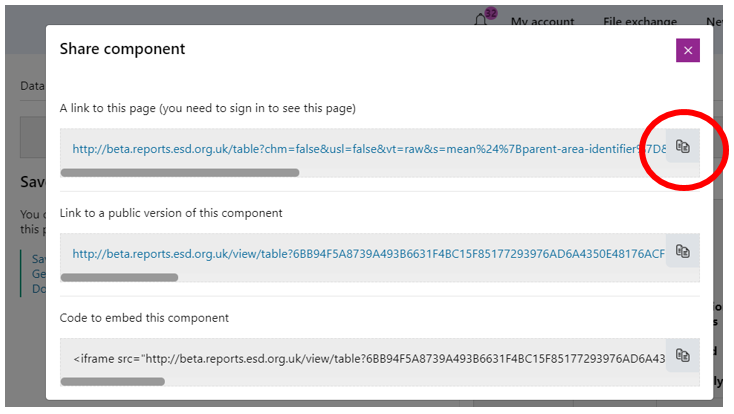Viewport: 734px width, 414px height.
Task: Click the 'A link to this page' label
Action: tap(207, 108)
